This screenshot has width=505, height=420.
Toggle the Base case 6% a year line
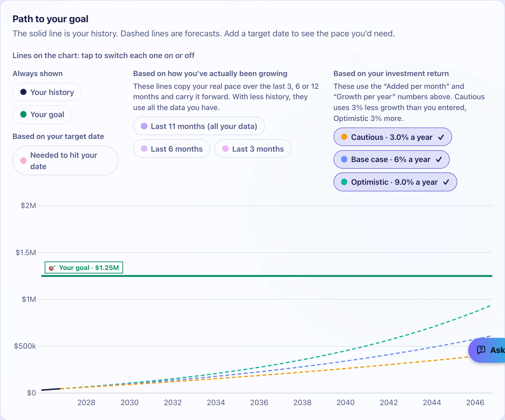(x=391, y=159)
